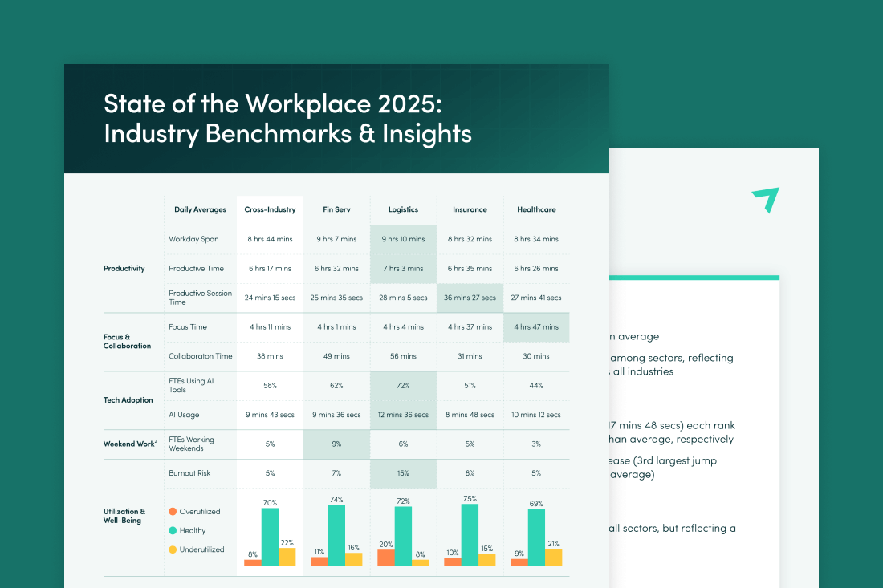
Task: Click the Cross-Industry 70% Healthy bar
Action: 270,537
